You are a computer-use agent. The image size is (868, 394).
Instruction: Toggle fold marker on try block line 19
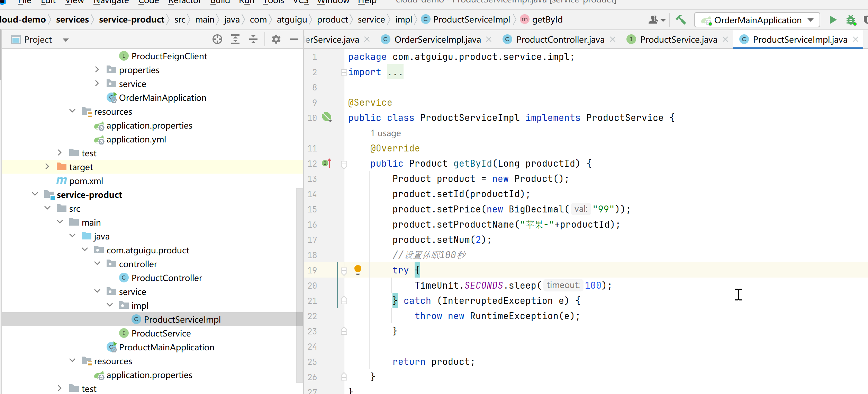click(344, 271)
